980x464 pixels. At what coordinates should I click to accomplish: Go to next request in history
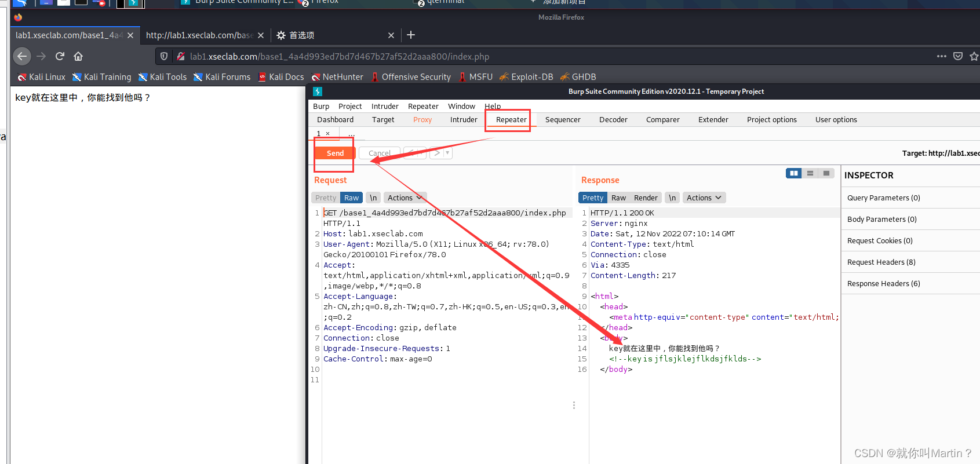tap(437, 153)
